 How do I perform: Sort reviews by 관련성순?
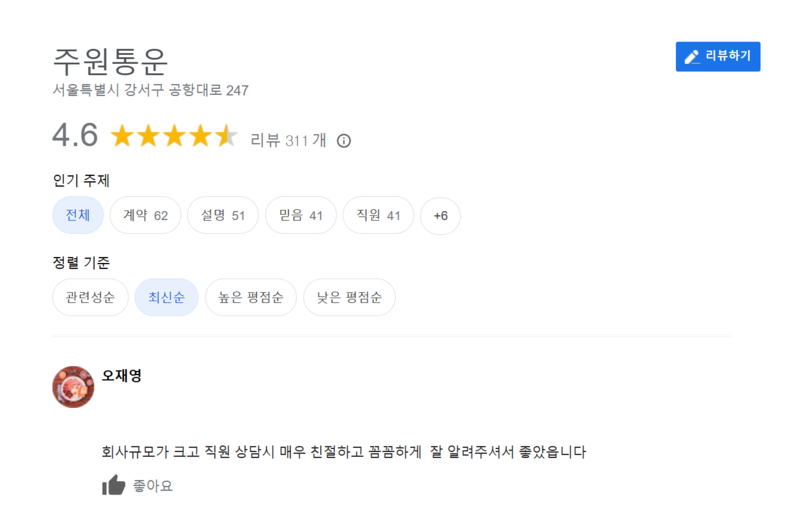[x=90, y=297]
